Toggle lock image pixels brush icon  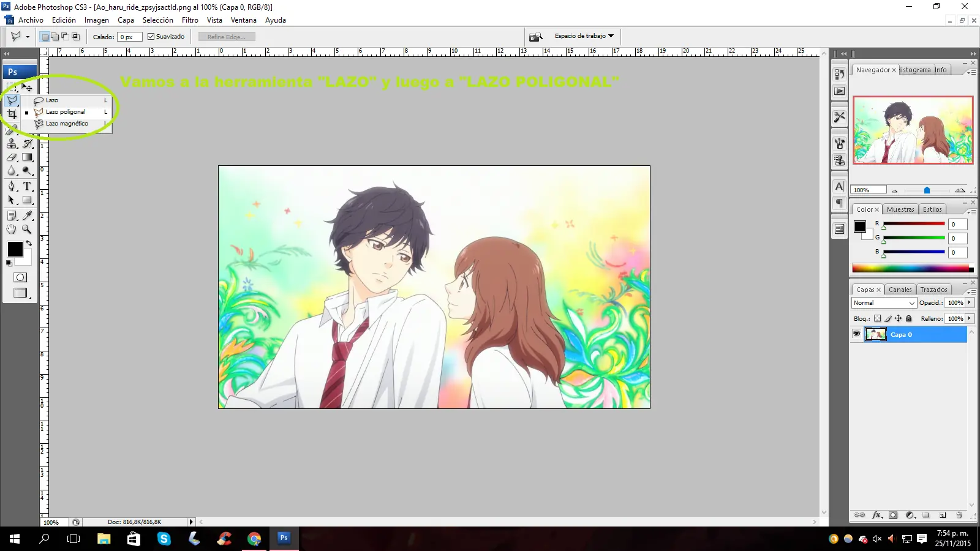coord(888,318)
